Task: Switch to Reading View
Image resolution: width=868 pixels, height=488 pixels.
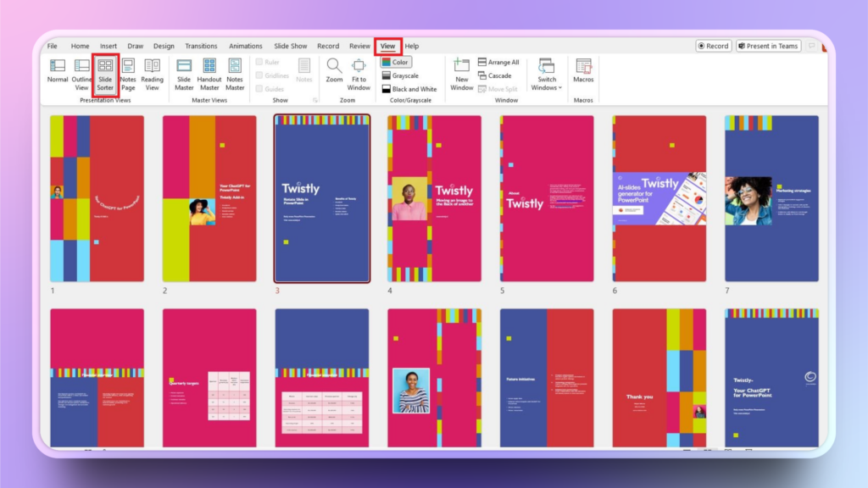Action: pos(152,74)
